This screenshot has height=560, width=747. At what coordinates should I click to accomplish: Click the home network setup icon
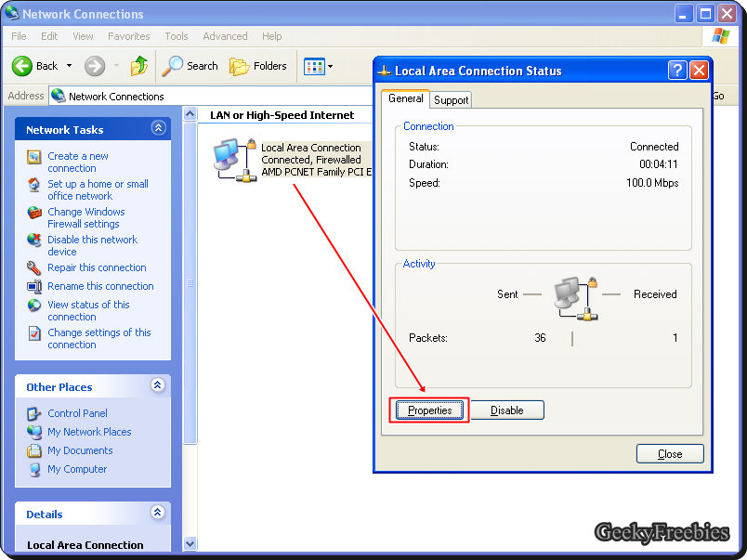33,185
